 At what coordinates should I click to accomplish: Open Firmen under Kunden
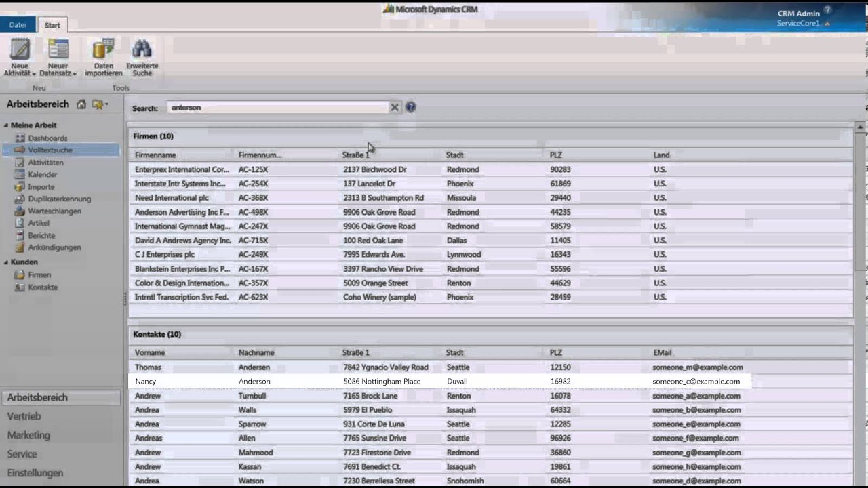click(39, 275)
